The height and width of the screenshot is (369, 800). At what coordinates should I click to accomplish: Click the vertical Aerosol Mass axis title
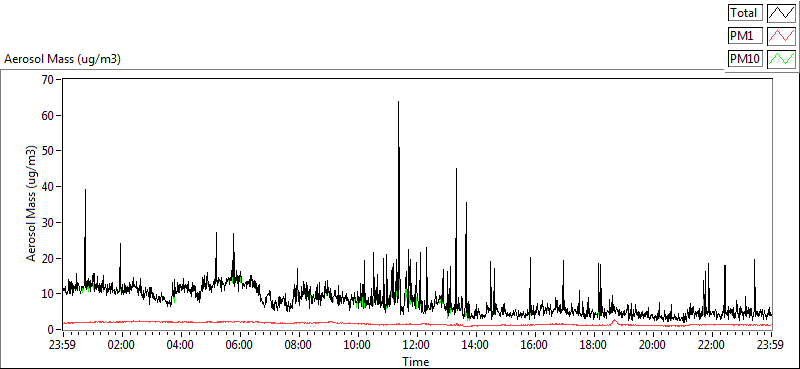pos(31,204)
